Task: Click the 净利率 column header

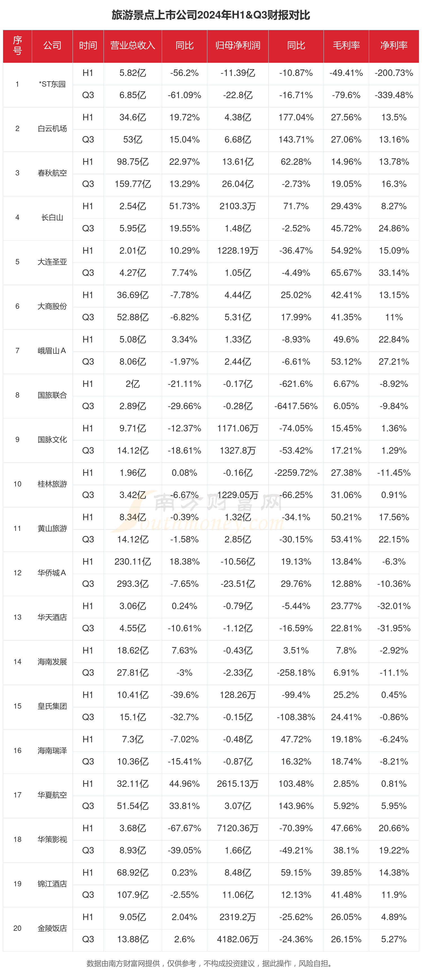Action: [394, 46]
